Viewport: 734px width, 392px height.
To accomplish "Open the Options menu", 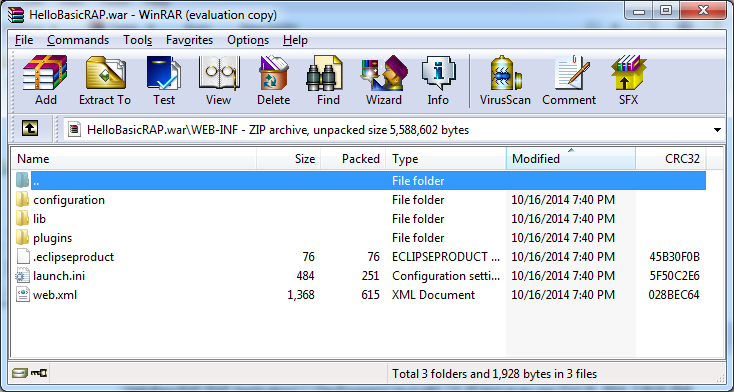I will [248, 40].
